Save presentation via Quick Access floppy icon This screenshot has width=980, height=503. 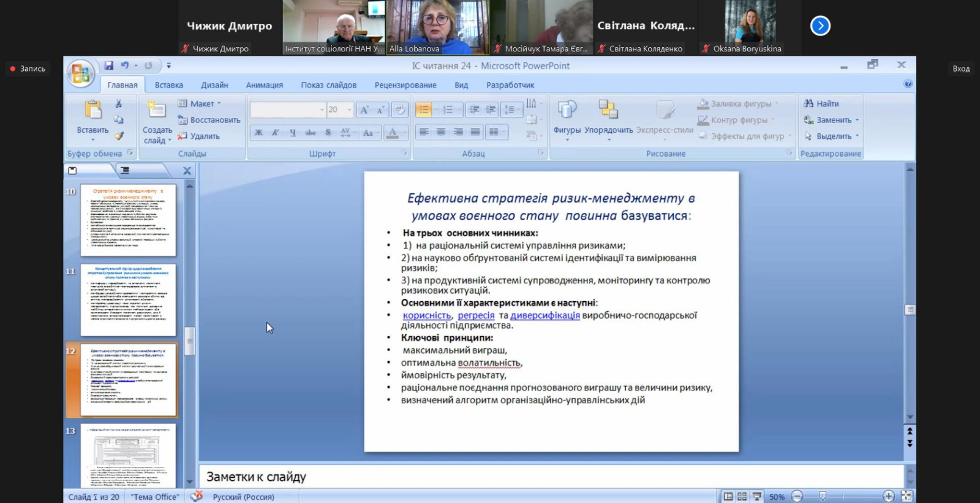coord(108,65)
